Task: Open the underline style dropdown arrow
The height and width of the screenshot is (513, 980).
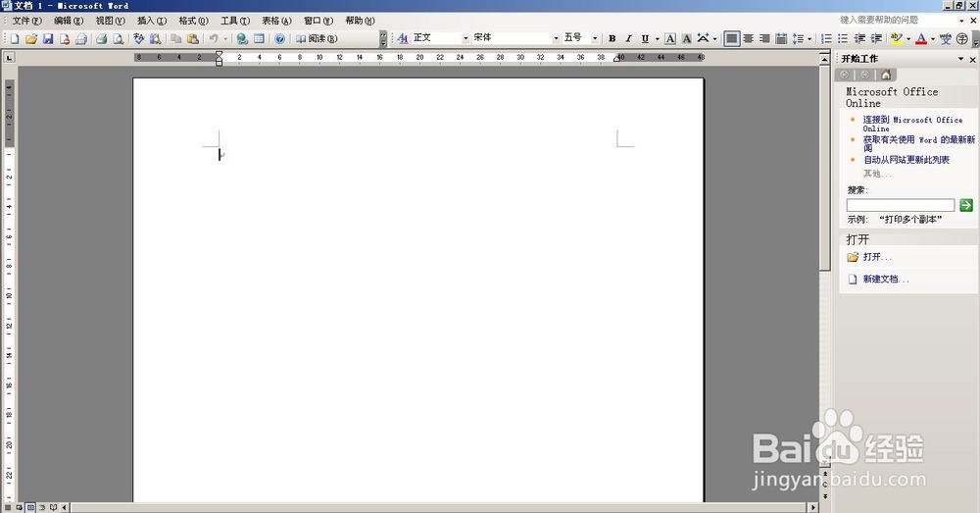Action: point(657,39)
